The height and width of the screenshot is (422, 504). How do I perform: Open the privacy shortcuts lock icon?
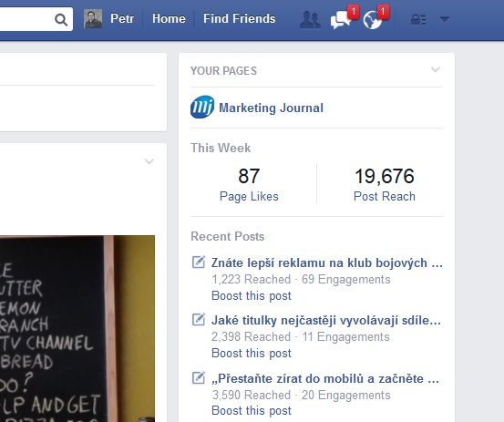pos(418,20)
